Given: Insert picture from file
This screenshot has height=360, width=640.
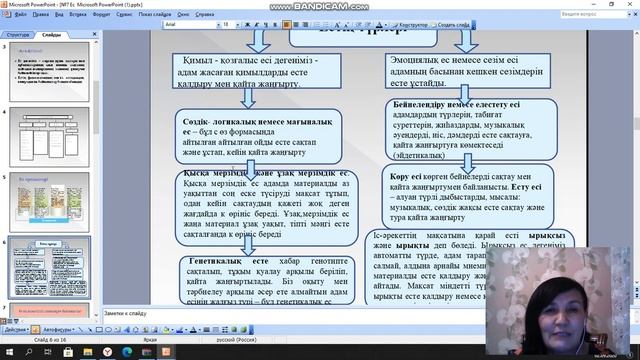Looking at the screenshot, I should [x=154, y=329].
